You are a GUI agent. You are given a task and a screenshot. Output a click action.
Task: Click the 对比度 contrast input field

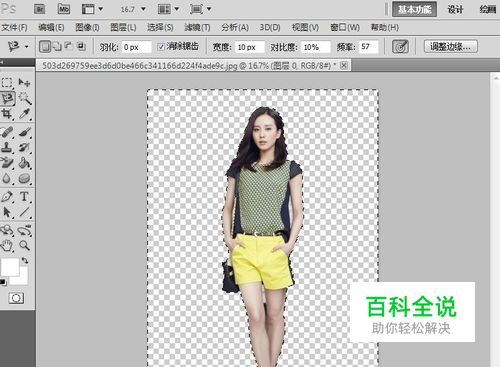pos(316,47)
